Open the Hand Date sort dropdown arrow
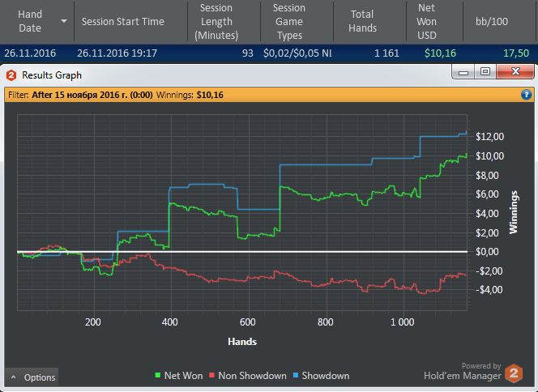The width and height of the screenshot is (538, 392). point(63,21)
